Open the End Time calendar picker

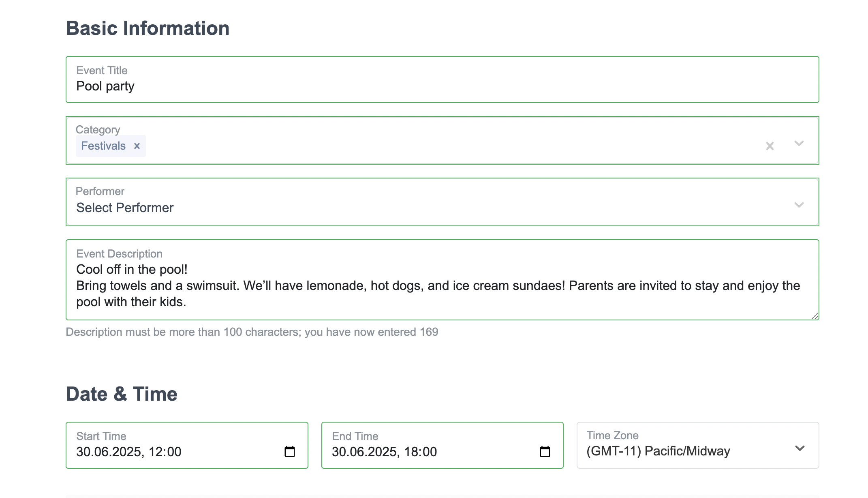click(x=545, y=451)
